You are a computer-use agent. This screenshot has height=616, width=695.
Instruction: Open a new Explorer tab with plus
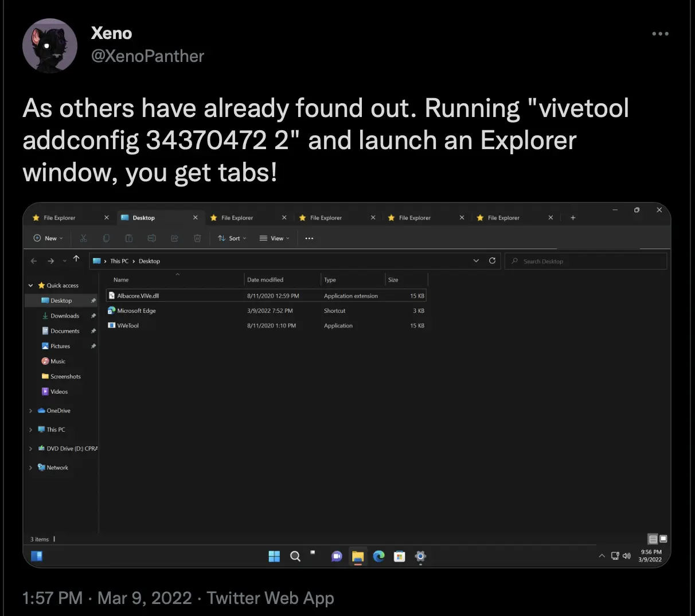click(573, 218)
